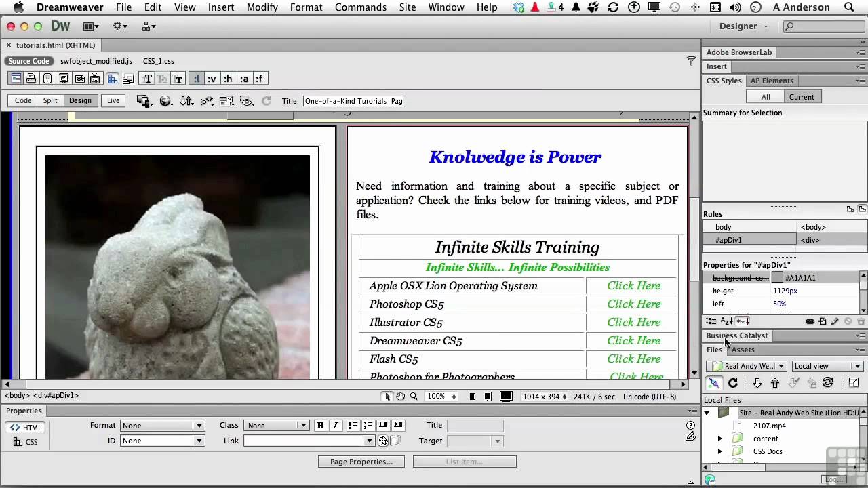Image resolution: width=868 pixels, height=488 pixels.
Task: Show CSS properties in category view
Action: (x=711, y=321)
